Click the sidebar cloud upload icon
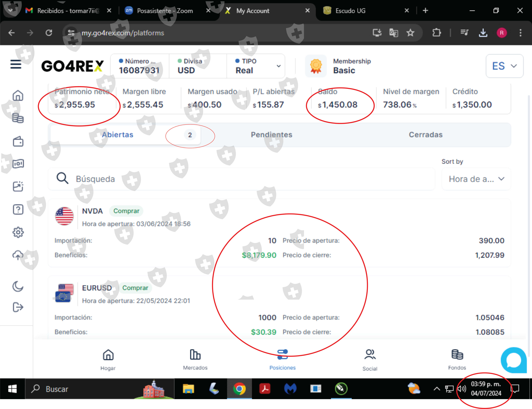 click(18, 255)
